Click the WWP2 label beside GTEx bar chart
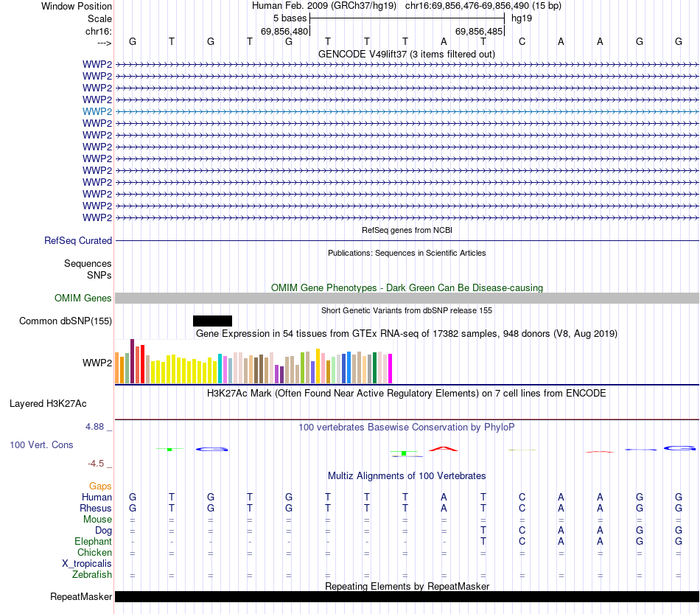Screen dimensions: 700x614 coord(97,363)
